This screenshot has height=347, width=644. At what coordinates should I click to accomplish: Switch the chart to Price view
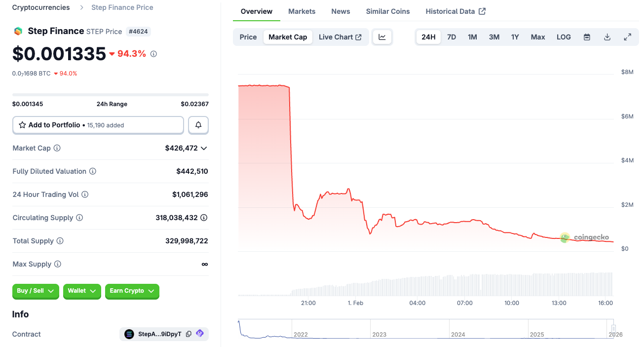[248, 37]
